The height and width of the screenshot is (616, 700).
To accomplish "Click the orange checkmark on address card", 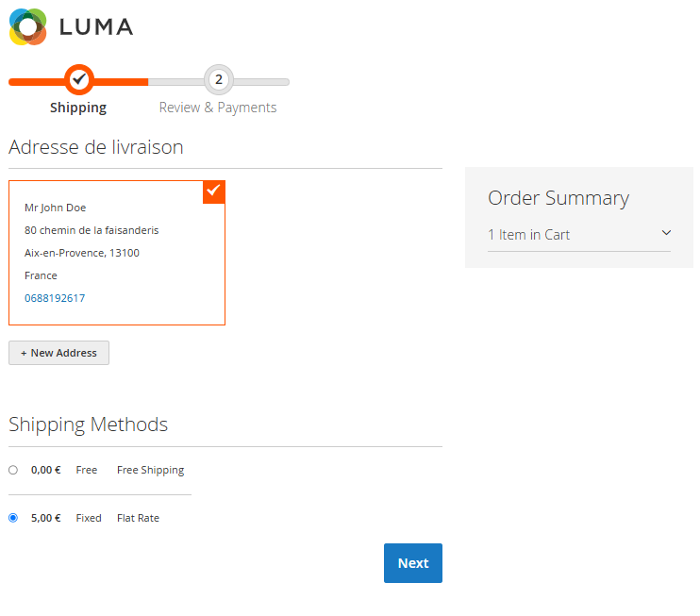I will (214, 191).
